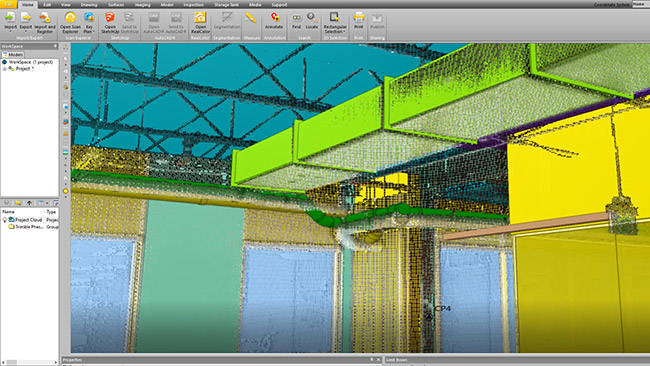This screenshot has width=650, height=366.
Task: Open RealColor from the ribbon
Action: tap(200, 22)
